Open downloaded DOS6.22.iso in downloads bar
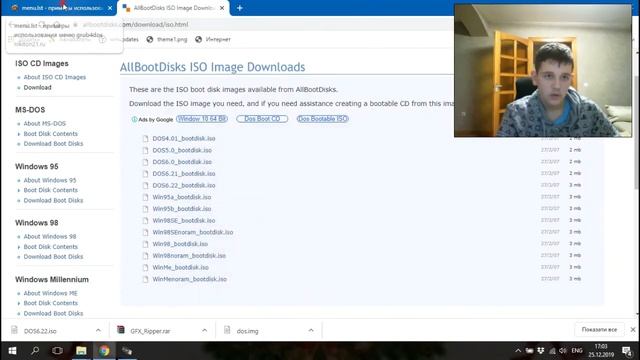Image resolution: width=640 pixels, height=360 pixels. [40, 331]
